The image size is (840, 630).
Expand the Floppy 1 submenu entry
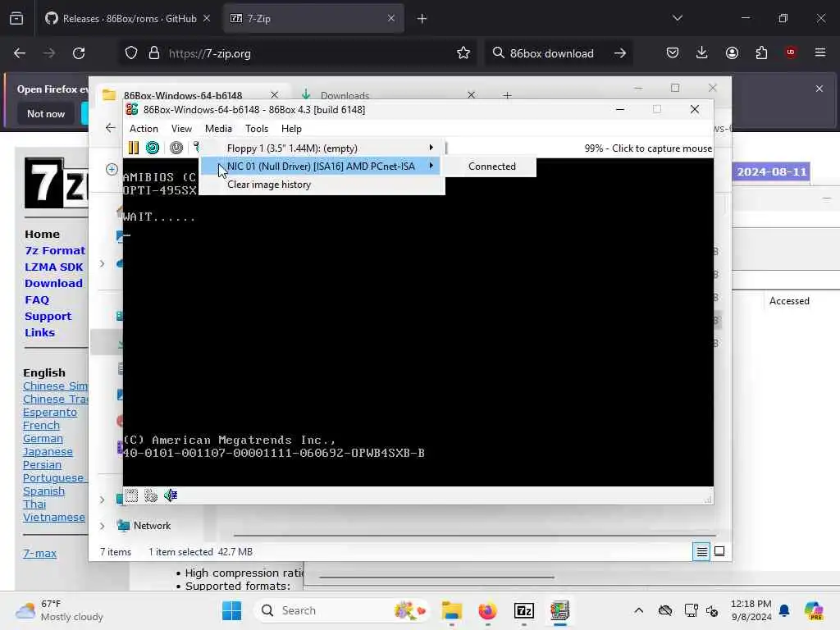322,148
